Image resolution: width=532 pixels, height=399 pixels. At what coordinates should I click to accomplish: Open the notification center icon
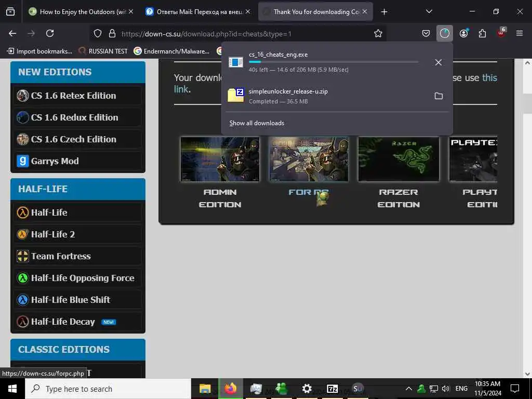[x=515, y=389]
